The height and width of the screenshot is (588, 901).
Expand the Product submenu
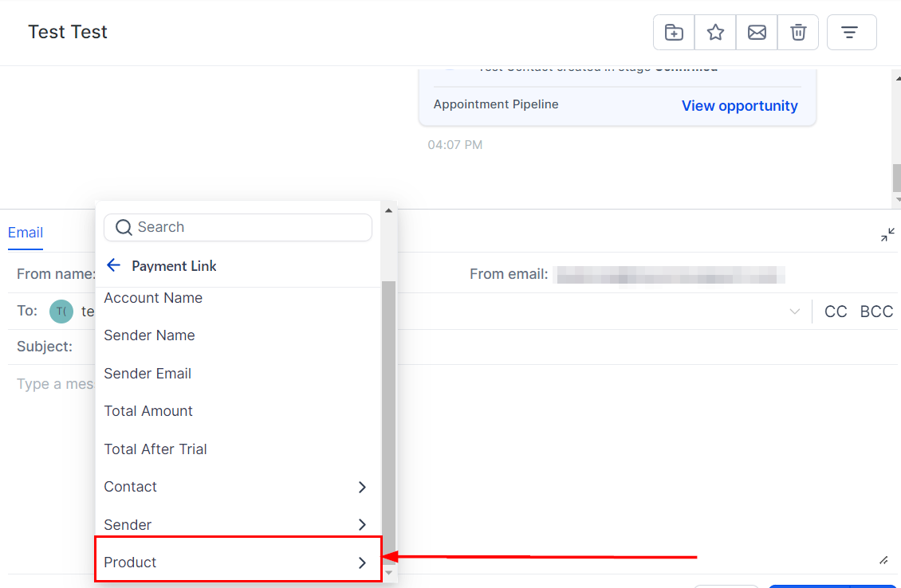(361, 563)
